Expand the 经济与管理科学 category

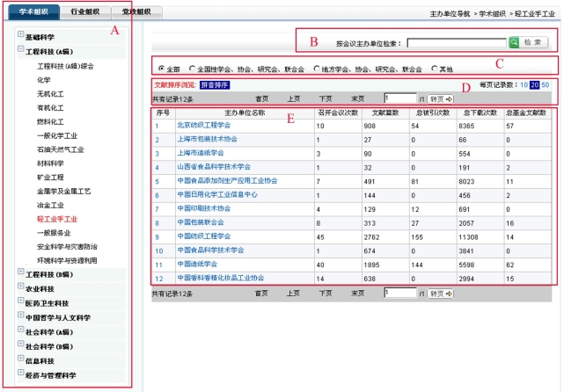(x=21, y=374)
